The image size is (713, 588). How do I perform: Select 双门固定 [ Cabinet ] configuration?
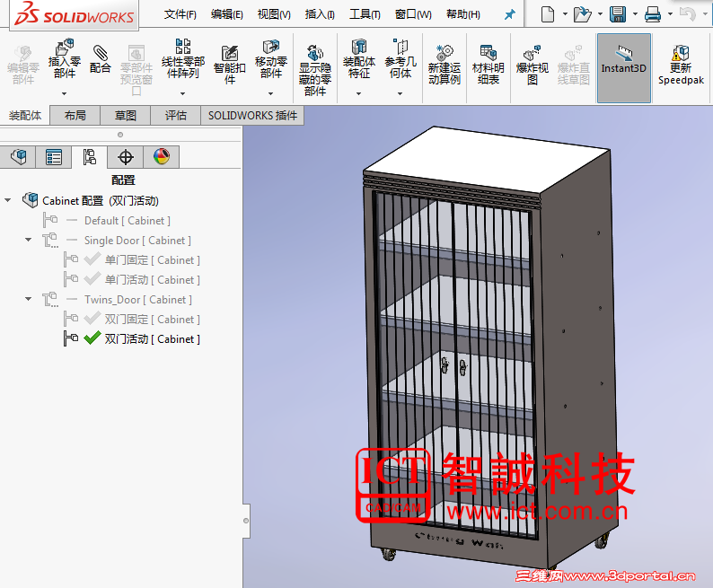pos(153,319)
